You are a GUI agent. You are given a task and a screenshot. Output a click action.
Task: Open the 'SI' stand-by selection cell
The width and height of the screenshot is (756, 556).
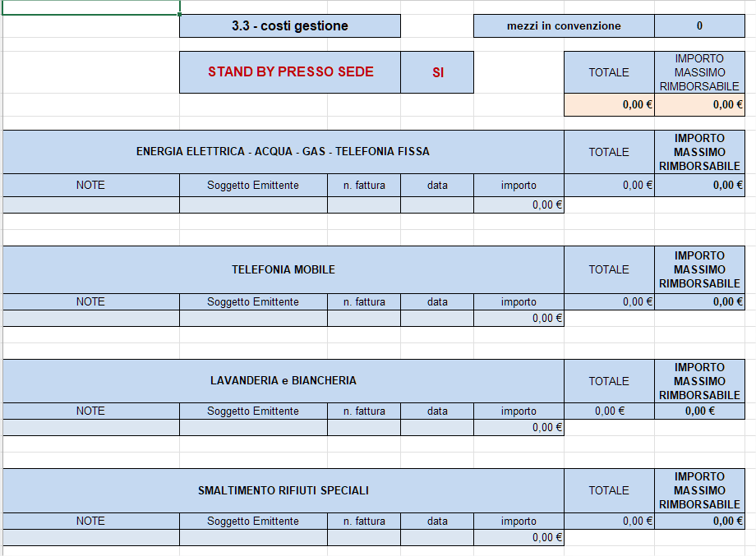pyautogui.click(x=437, y=72)
